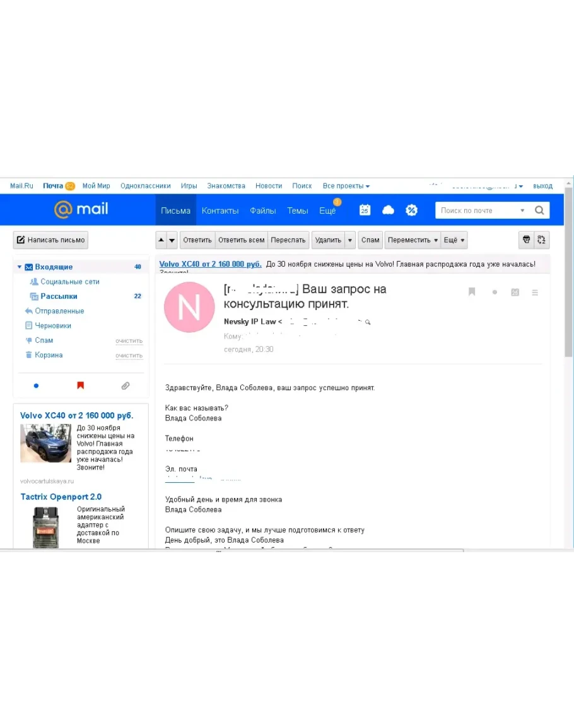The image size is (574, 728).
Task: Open the Переместить dropdown
Action: tap(413, 240)
